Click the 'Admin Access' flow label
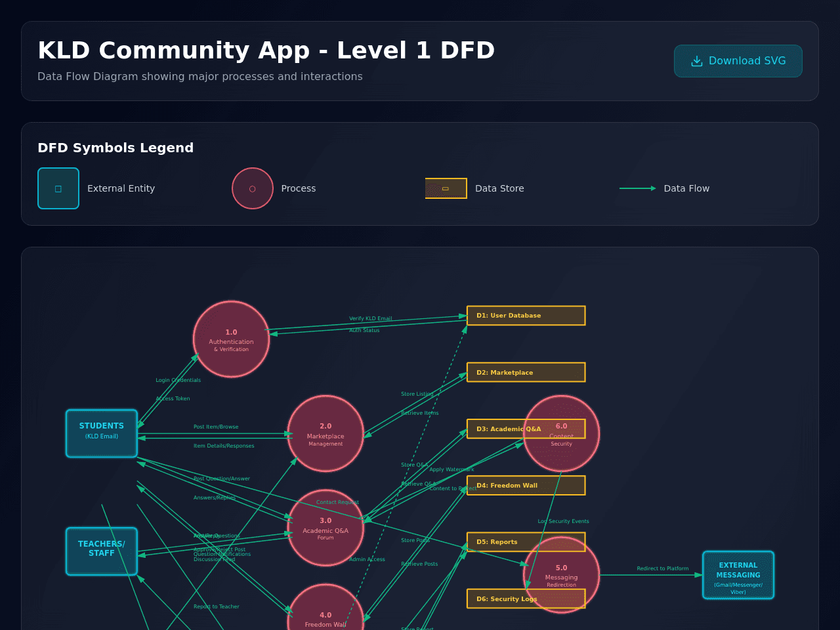 pyautogui.click(x=367, y=559)
